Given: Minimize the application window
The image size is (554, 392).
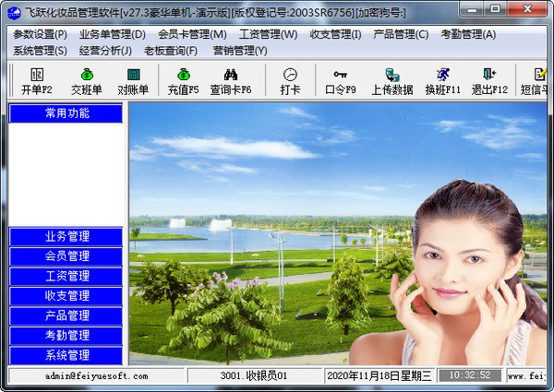Looking at the screenshot, I should [471, 9].
